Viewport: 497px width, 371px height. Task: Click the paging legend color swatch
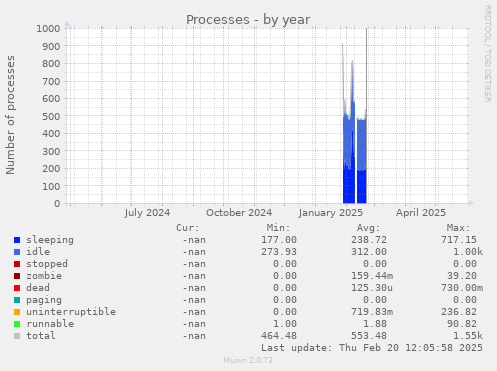(x=17, y=300)
